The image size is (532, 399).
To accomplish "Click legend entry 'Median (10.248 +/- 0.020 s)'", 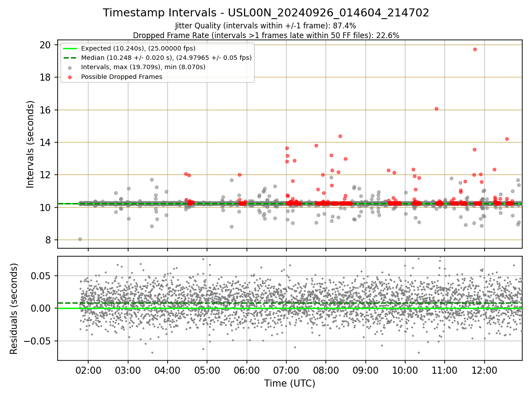I will 166,58.
